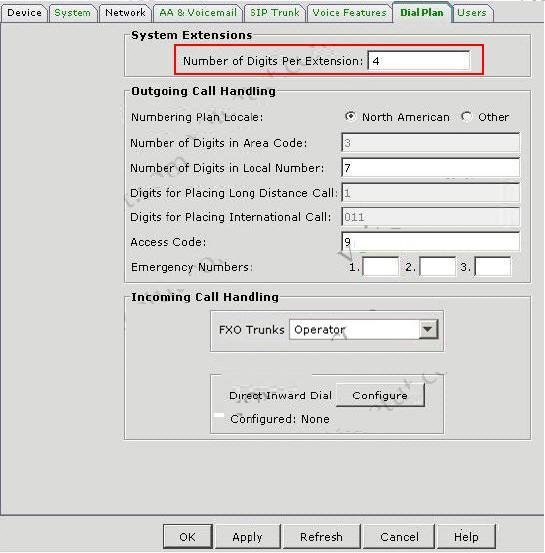Open the FXO Trunks dropdown arrow
The image size is (545, 553).
pos(428,330)
